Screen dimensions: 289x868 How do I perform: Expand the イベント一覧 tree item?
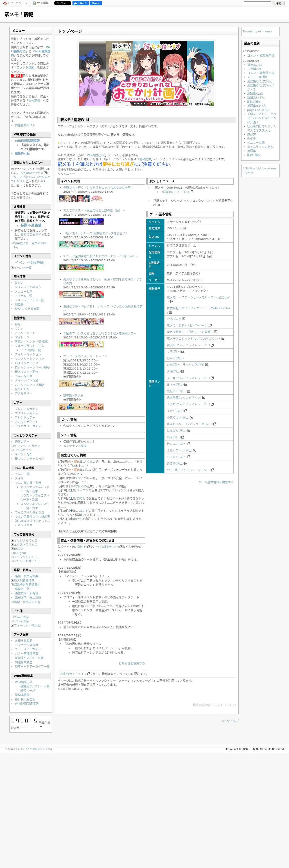click(x=12, y=267)
